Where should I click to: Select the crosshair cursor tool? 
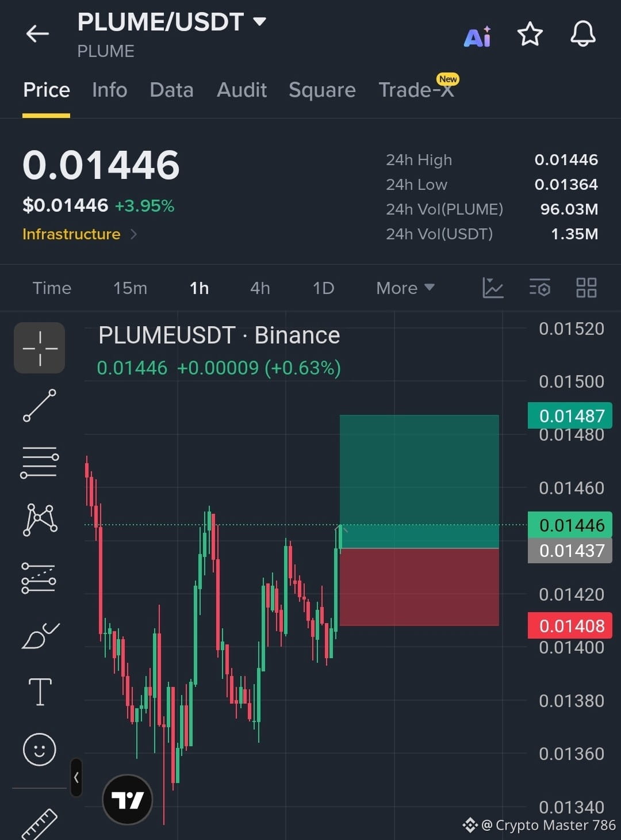pyautogui.click(x=40, y=348)
